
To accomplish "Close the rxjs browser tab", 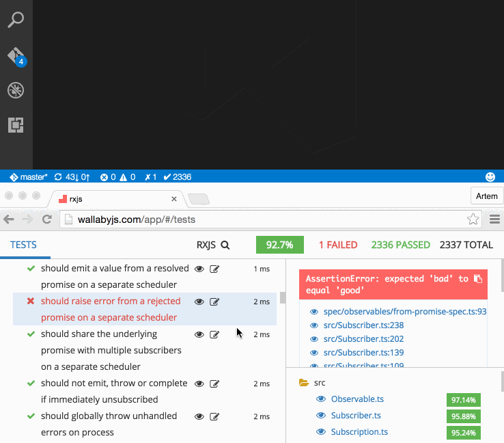I will click(174, 199).
